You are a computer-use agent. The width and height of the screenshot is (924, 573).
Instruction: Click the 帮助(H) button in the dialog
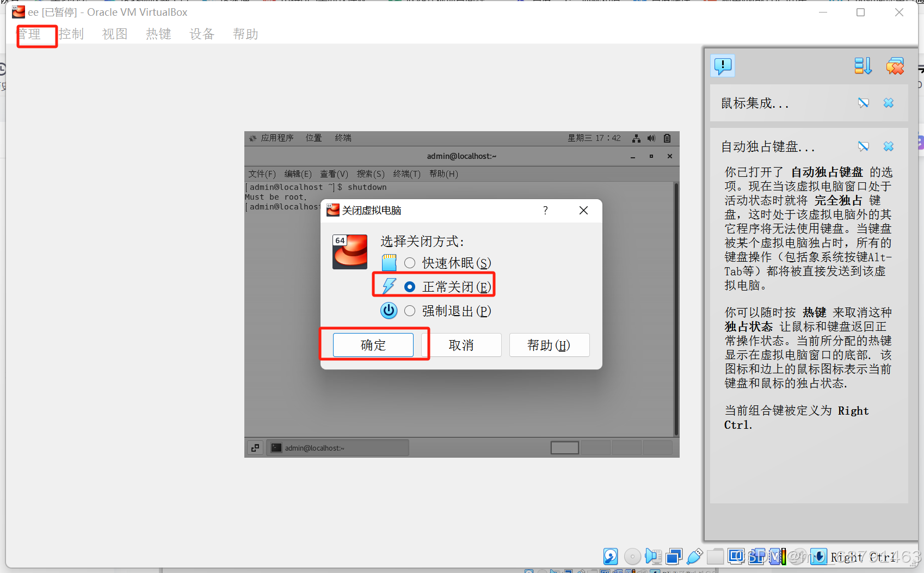(549, 345)
